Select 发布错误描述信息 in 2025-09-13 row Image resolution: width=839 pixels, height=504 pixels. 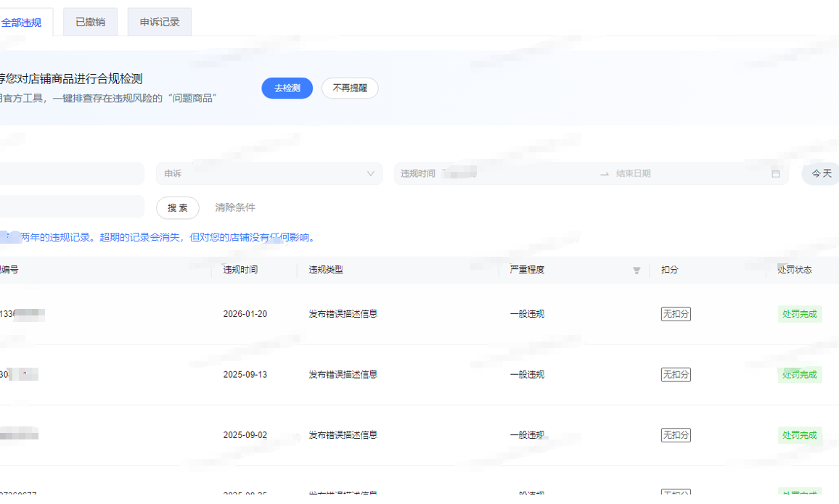[343, 375]
